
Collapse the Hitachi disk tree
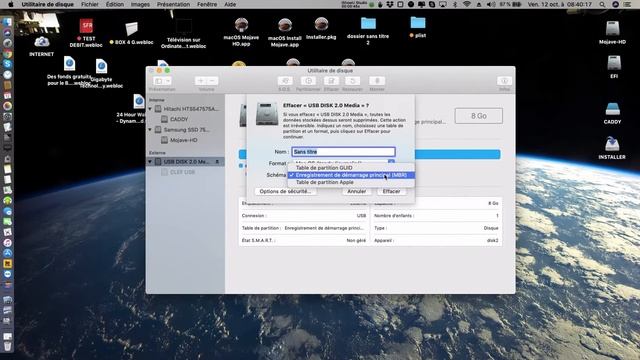[x=150, y=109]
